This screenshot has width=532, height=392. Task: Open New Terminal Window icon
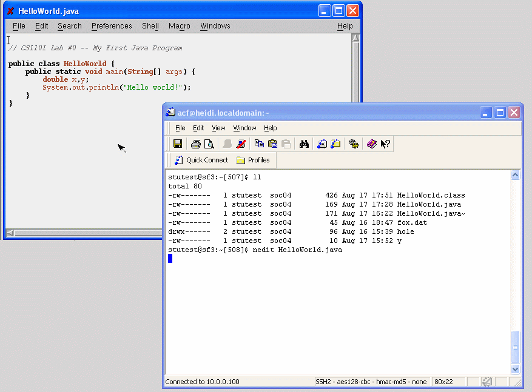(x=322, y=144)
